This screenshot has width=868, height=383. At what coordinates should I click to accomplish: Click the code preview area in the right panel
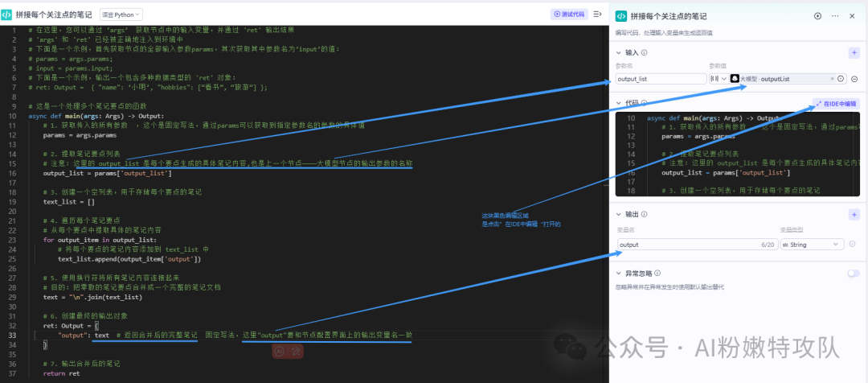point(737,154)
